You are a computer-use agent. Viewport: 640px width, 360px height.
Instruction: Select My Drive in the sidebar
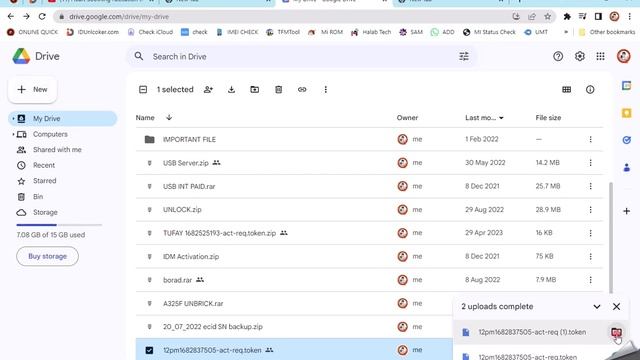click(x=62, y=119)
